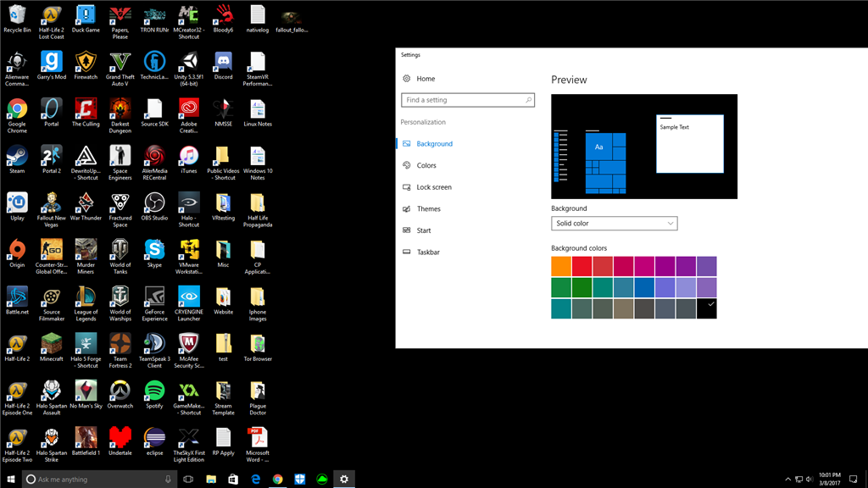Select Themes in the Personalization sidebar
The height and width of the screenshot is (488, 868).
tap(429, 208)
